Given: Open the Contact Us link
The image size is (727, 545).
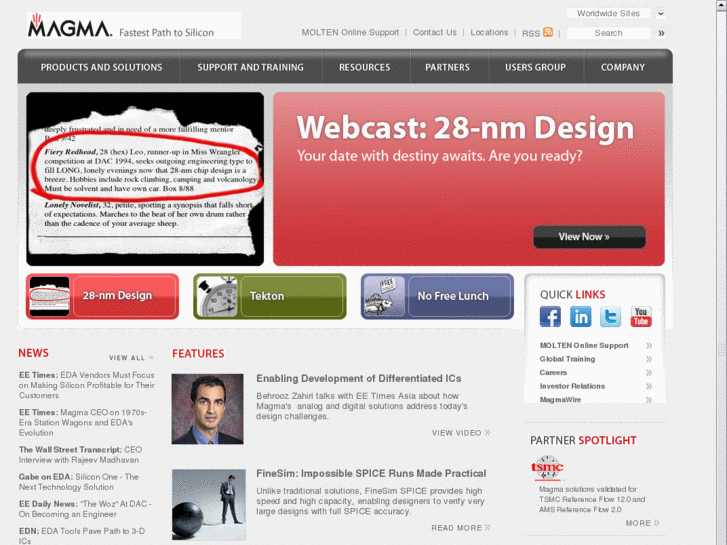Looking at the screenshot, I should (435, 32).
